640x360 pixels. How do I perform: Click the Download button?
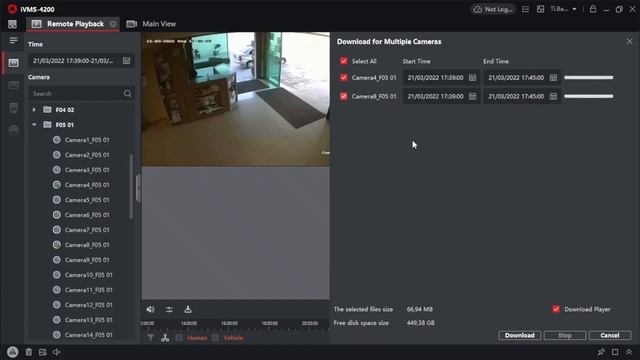point(520,336)
